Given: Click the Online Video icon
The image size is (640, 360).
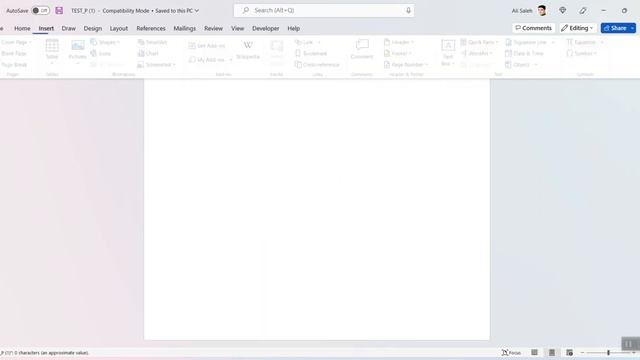Looking at the screenshot, I should click(276, 46).
